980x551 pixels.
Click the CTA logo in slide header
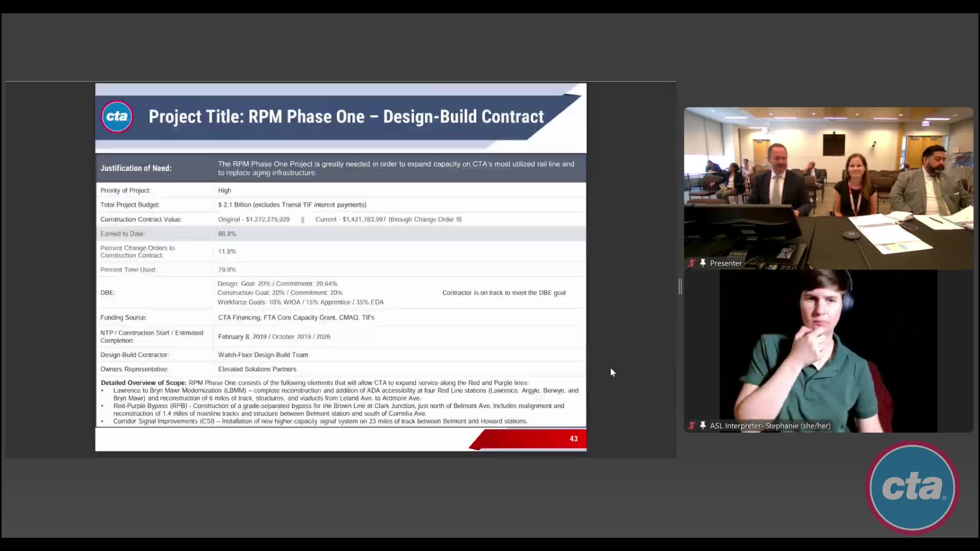point(117,117)
